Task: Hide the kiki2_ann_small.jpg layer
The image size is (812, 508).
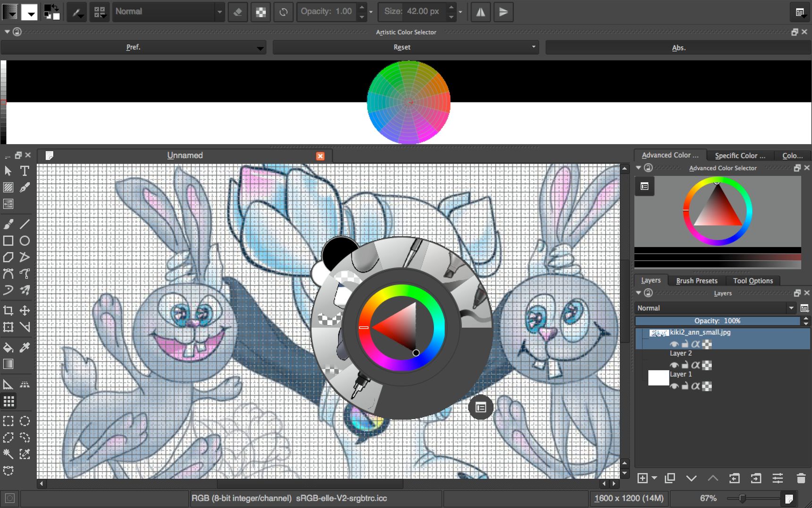Action: pyautogui.click(x=674, y=344)
